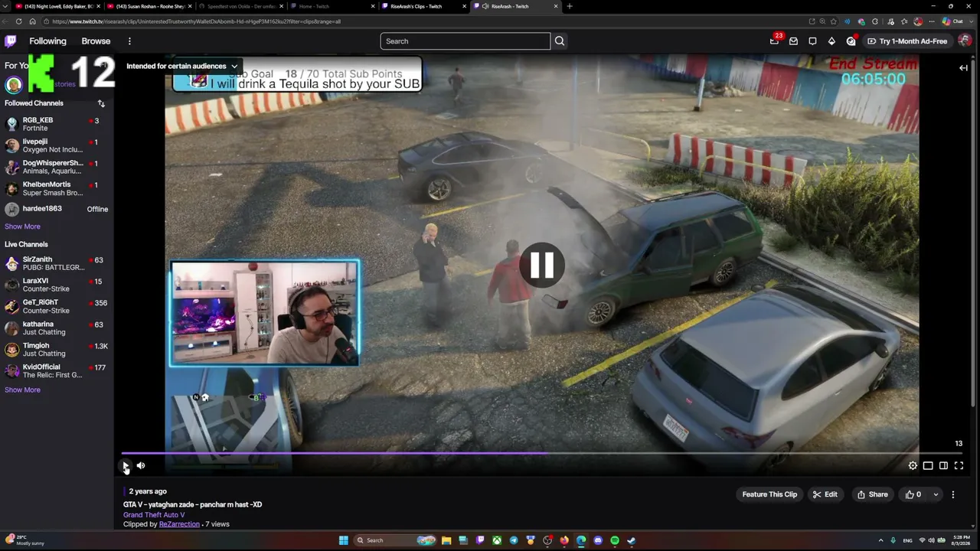Open the KvidOfficial live channel

[57, 371]
